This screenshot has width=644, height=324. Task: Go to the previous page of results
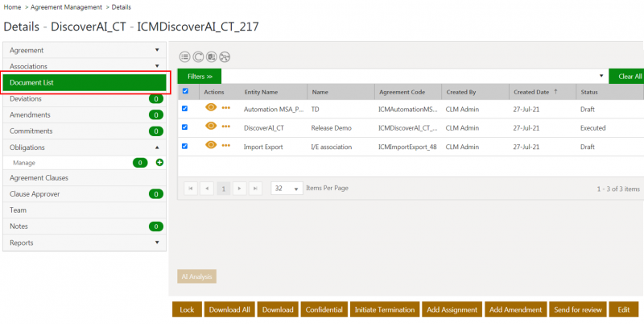[207, 189]
